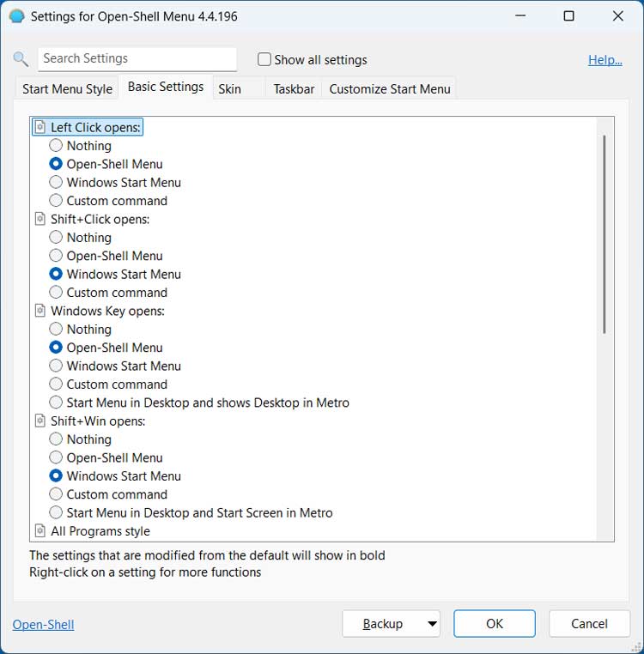Select Custom command under Shift+Click opens
644x654 pixels.
tap(56, 292)
